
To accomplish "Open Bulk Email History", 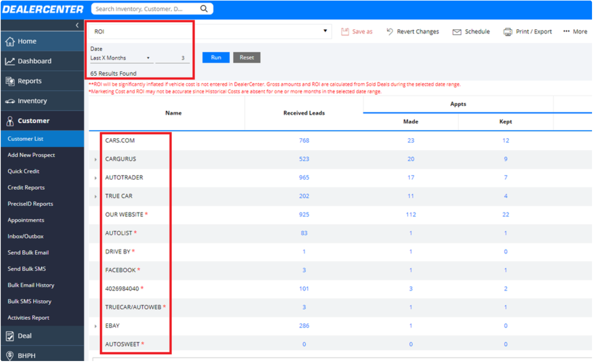I will pyautogui.click(x=31, y=285).
